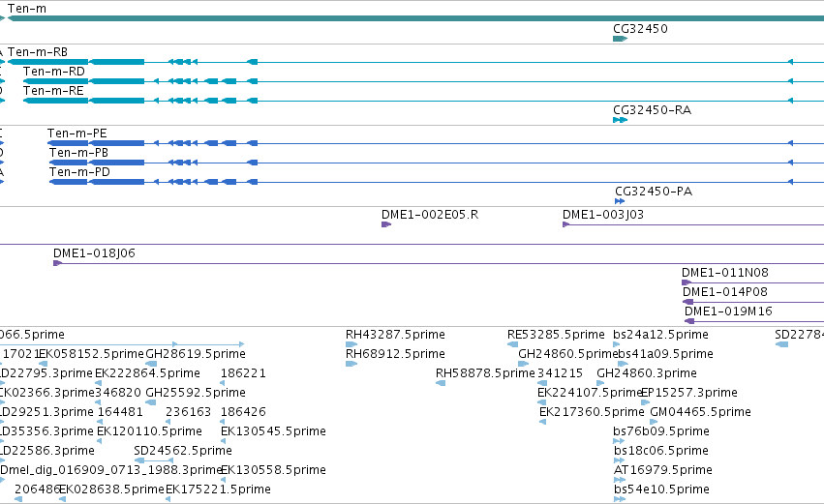
Task: Select the 341215 feature label
Action: coord(560,373)
